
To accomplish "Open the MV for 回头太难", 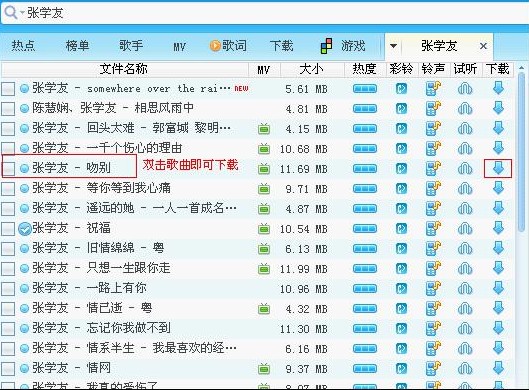I will tap(264, 129).
